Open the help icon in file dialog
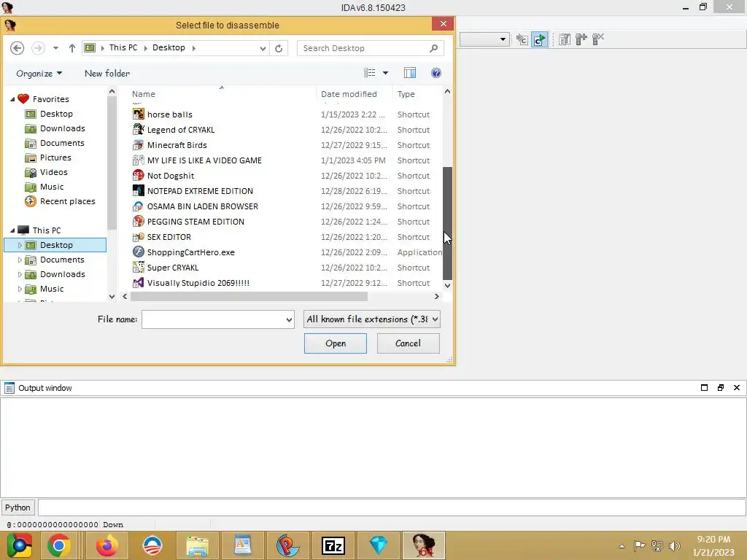This screenshot has width=747, height=560. pyautogui.click(x=436, y=73)
